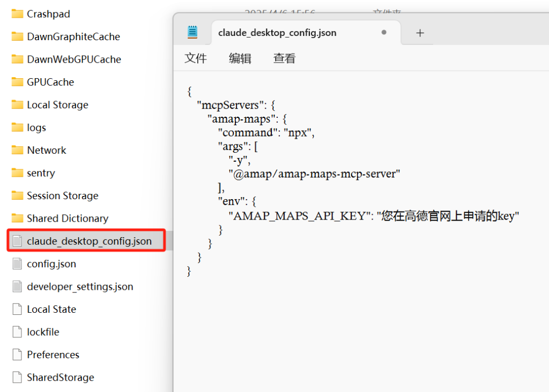This screenshot has height=392, width=549.
Task: Select the Local State file name
Action: (51, 309)
